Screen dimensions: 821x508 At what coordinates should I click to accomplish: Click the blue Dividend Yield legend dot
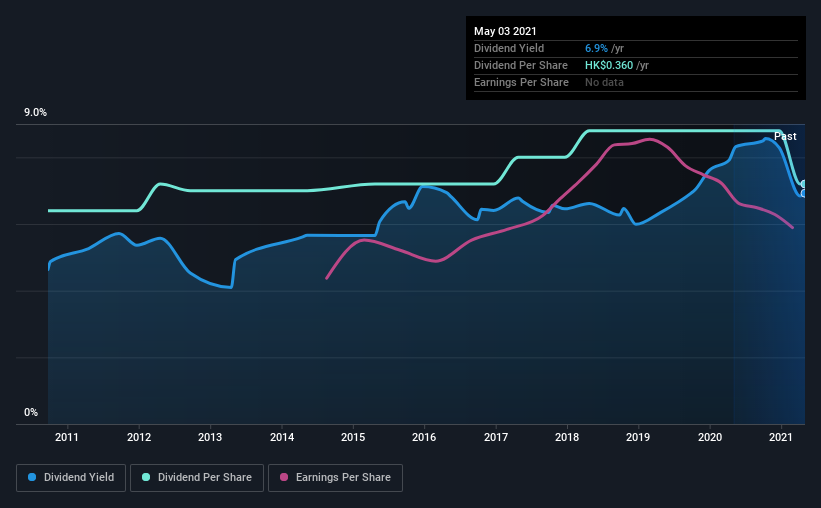pyautogui.click(x=32, y=477)
